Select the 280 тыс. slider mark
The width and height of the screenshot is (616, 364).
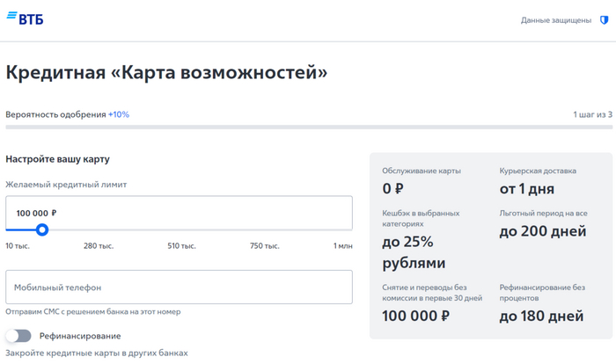(97, 246)
